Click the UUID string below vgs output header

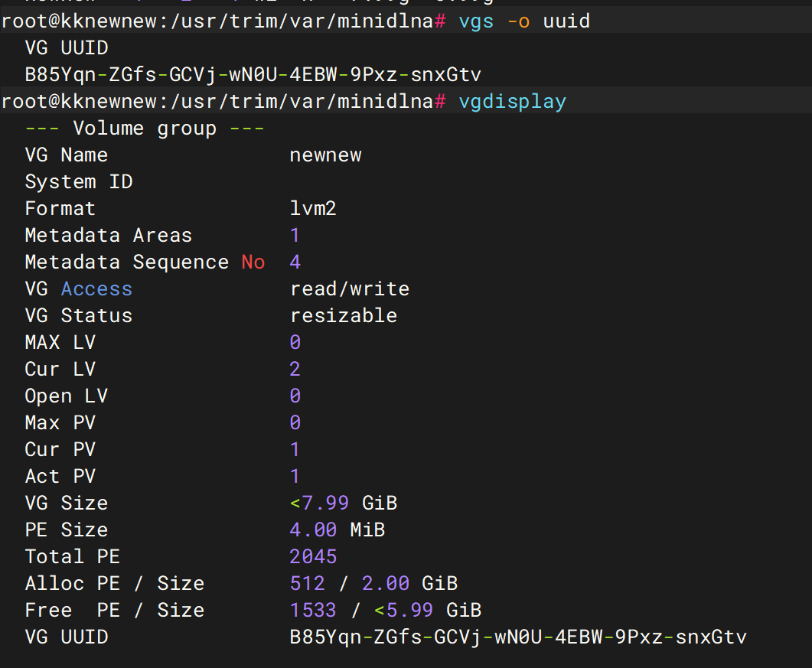tap(253, 74)
